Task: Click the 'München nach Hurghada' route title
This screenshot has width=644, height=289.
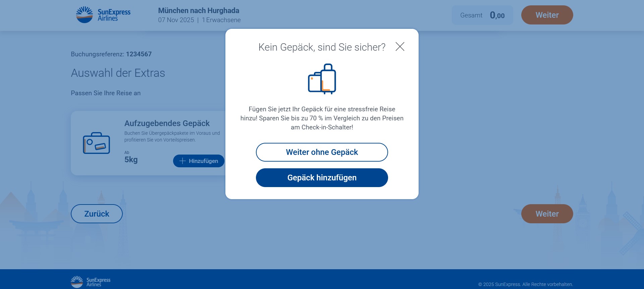Action: [x=199, y=11]
